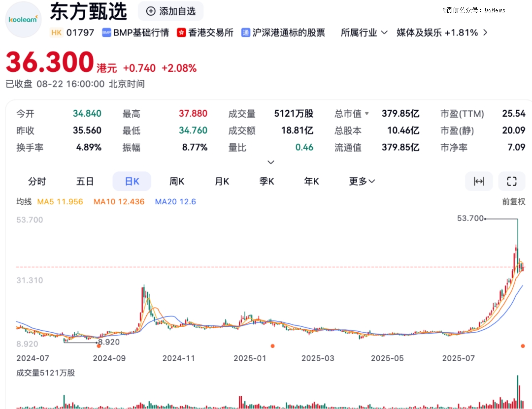The height and width of the screenshot is (409, 532).
Task: Open fullscreen chart view icon
Action: coord(512,181)
